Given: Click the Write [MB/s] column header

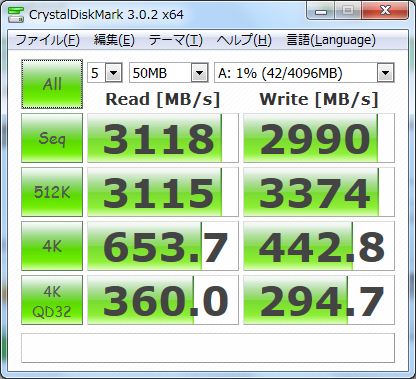Looking at the screenshot, I should pyautogui.click(x=319, y=99).
